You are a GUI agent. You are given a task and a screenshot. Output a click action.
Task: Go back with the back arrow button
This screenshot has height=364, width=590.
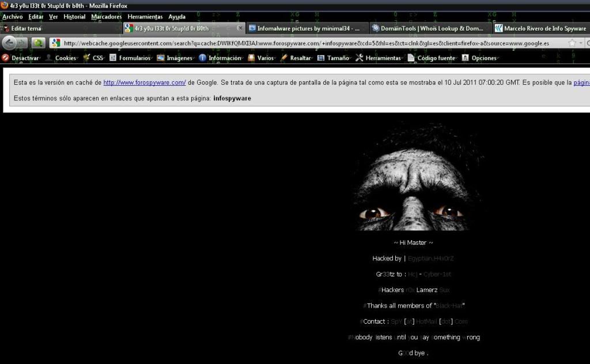coord(9,43)
